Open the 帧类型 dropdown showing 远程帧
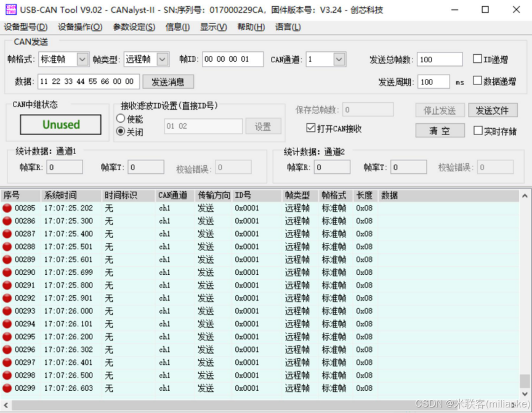 click(x=163, y=59)
